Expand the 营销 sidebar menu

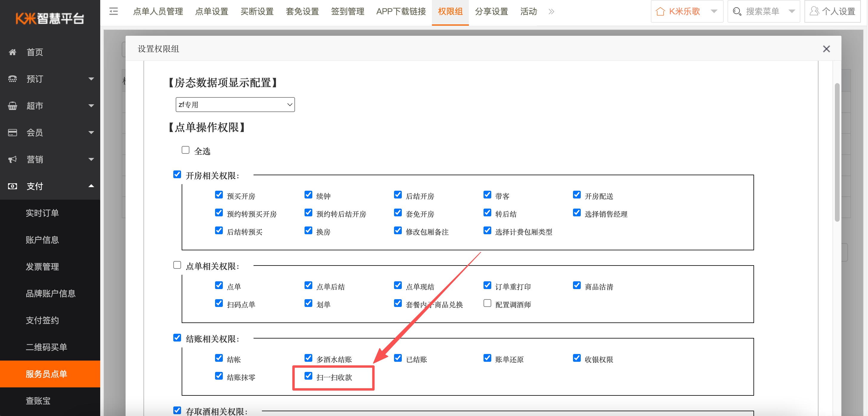[x=91, y=159]
